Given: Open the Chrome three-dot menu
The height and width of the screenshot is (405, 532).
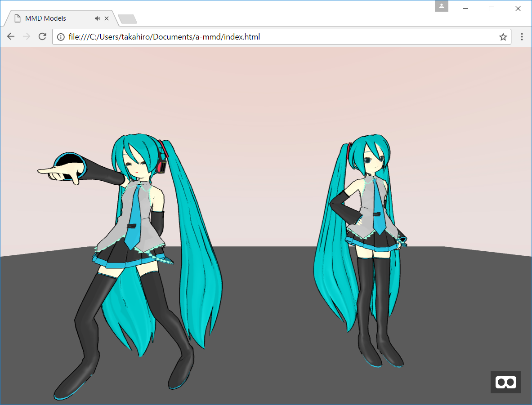Looking at the screenshot, I should tap(522, 36).
